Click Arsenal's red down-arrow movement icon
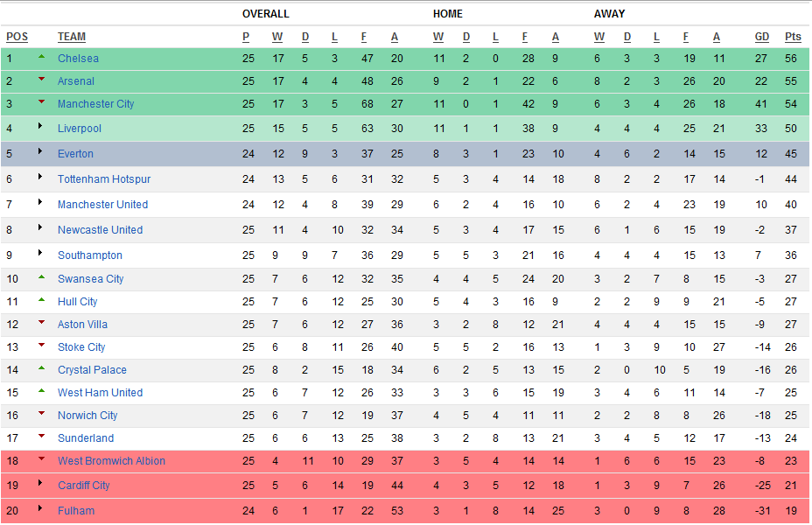Screen dimensions: 812x525 click(x=41, y=79)
